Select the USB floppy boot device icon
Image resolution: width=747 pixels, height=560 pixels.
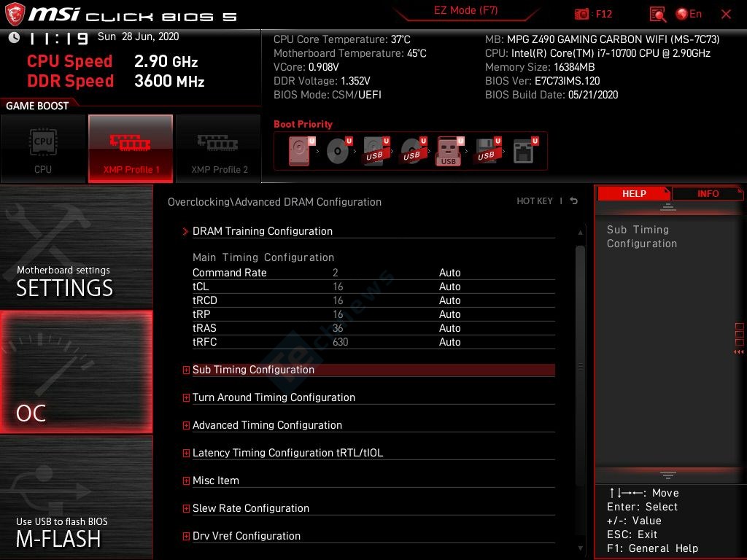tap(488, 151)
